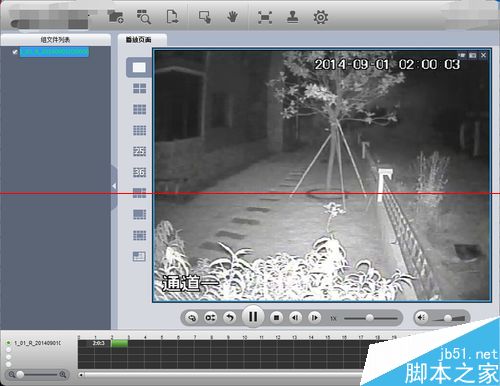Viewport: 500px width, 386px height.
Task: Select the layout icon below 36
Action: point(139,193)
